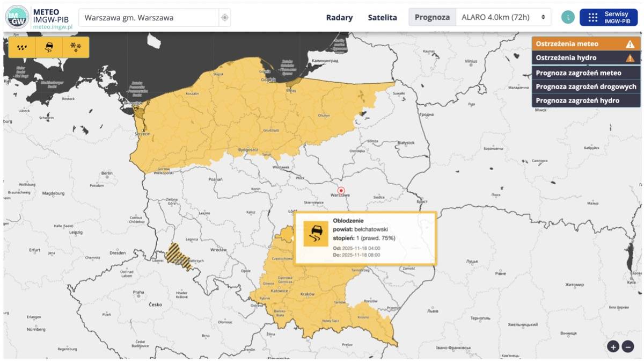Toggle the snowfall warning filter
This screenshot has width=644, height=362.
[76, 47]
